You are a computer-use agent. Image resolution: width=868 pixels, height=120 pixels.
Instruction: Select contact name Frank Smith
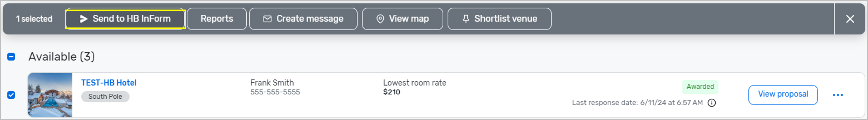coord(272,83)
